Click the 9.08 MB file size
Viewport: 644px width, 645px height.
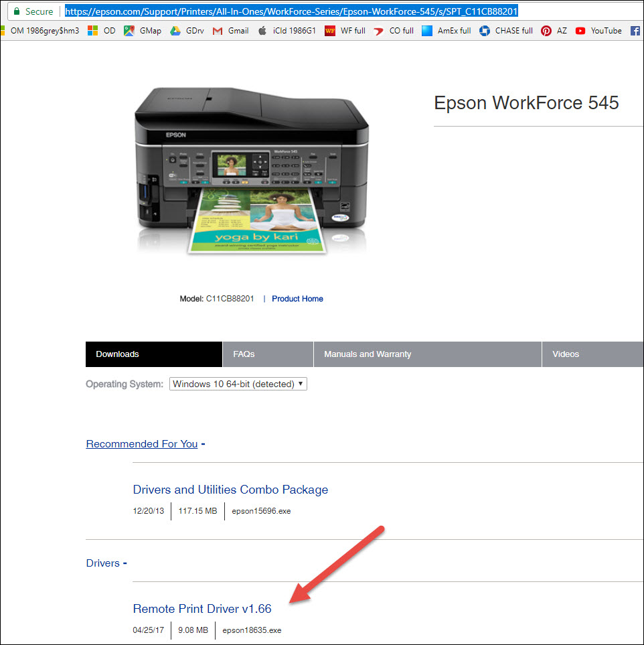click(x=193, y=630)
